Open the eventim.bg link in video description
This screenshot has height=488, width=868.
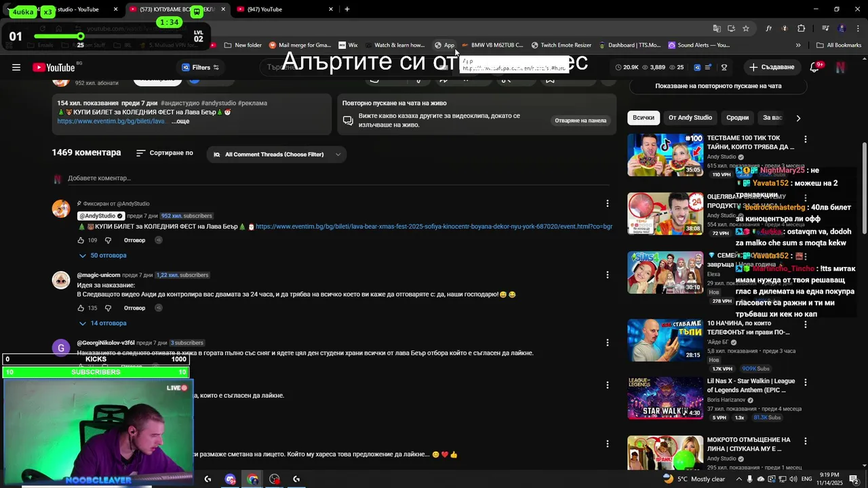click(111, 121)
